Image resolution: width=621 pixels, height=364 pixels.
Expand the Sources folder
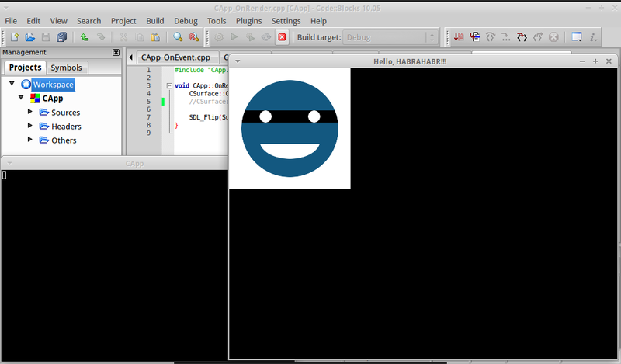pyautogui.click(x=30, y=112)
